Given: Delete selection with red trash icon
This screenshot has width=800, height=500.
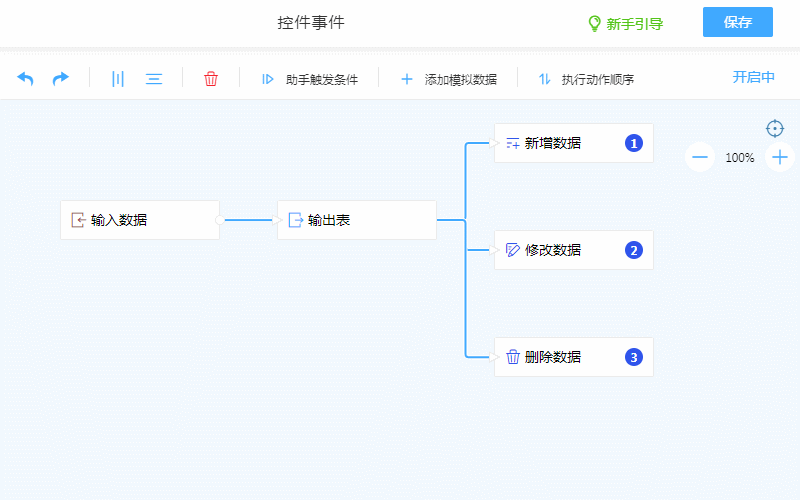Looking at the screenshot, I should pos(211,79).
